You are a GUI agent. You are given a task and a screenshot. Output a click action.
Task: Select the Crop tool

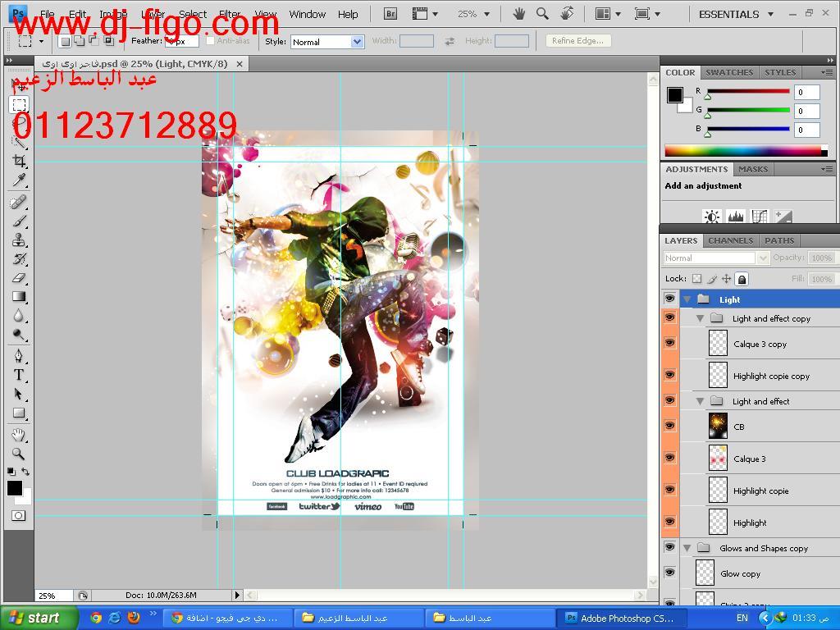tap(19, 162)
